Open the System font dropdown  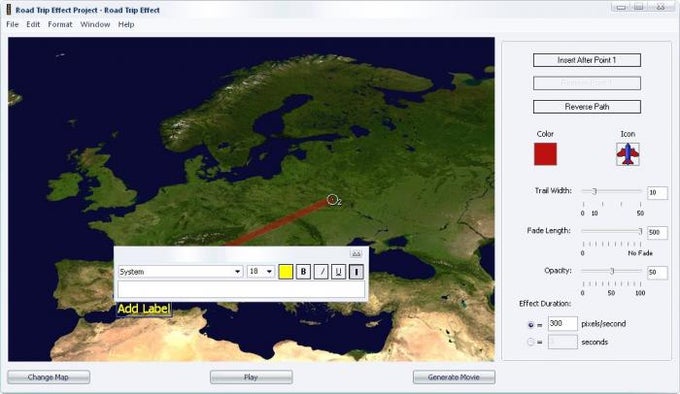[180, 272]
